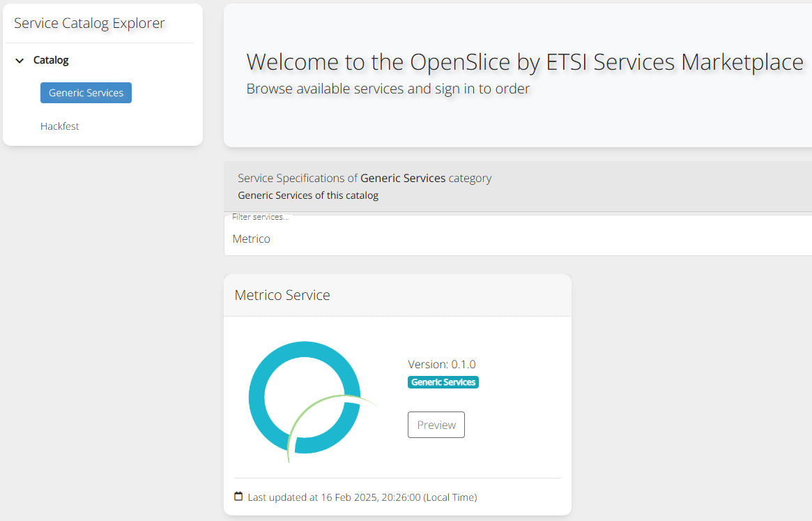This screenshot has height=521, width=812.
Task: Click the Metrico Service logo image
Action: (x=307, y=399)
